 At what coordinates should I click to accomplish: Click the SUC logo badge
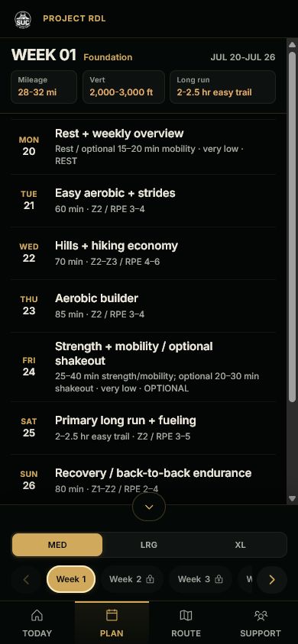coord(23,19)
